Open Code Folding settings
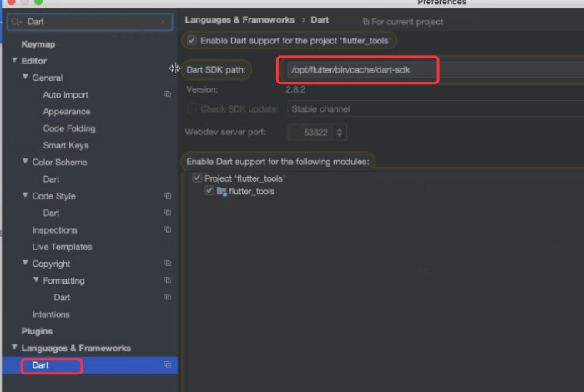Image resolution: width=584 pixels, height=392 pixels. pyautogui.click(x=69, y=128)
